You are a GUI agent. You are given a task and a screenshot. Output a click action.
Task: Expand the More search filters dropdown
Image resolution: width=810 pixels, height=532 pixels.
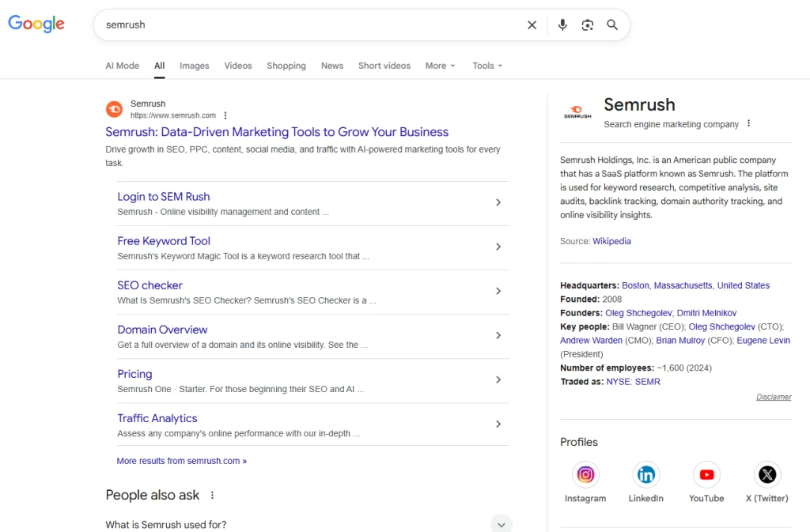pyautogui.click(x=440, y=66)
